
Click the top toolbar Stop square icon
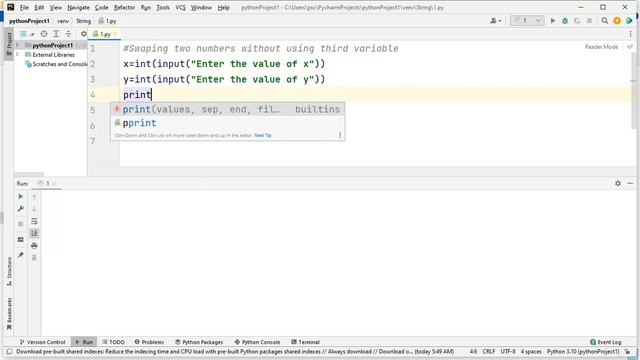(x=589, y=20)
